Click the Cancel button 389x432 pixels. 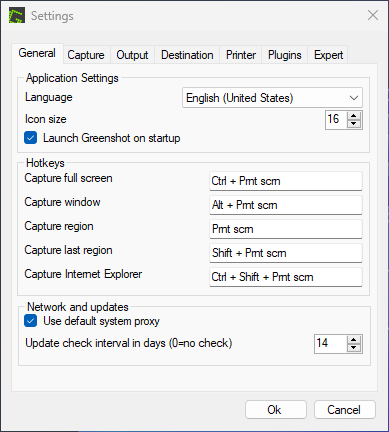tap(345, 410)
